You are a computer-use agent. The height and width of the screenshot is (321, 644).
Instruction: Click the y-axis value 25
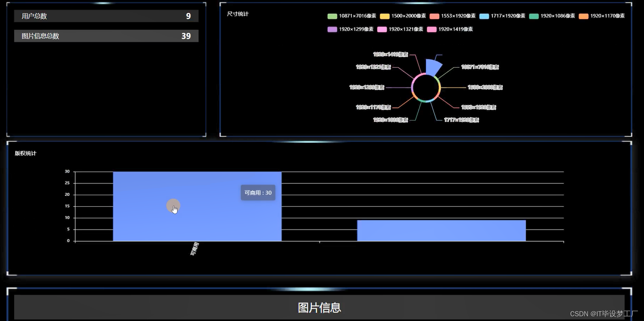(67, 183)
